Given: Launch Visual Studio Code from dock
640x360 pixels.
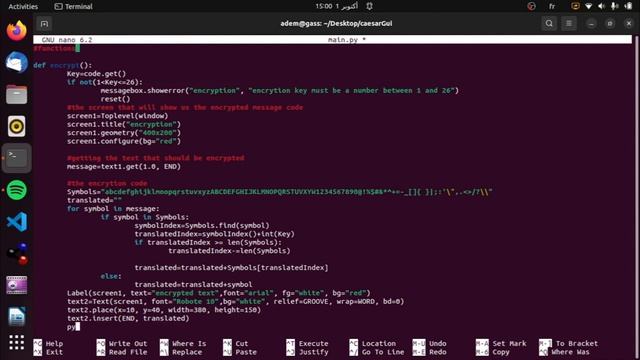Looking at the screenshot, I should pyautogui.click(x=17, y=222).
